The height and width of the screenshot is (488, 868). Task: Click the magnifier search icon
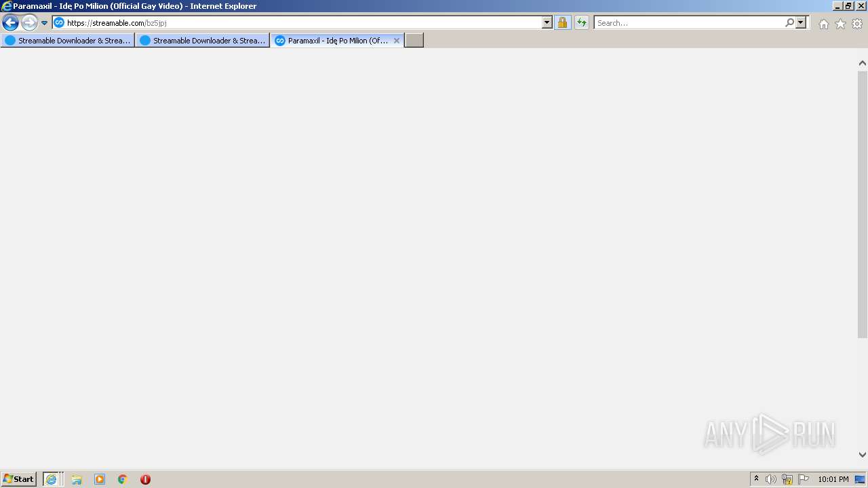pos(789,22)
